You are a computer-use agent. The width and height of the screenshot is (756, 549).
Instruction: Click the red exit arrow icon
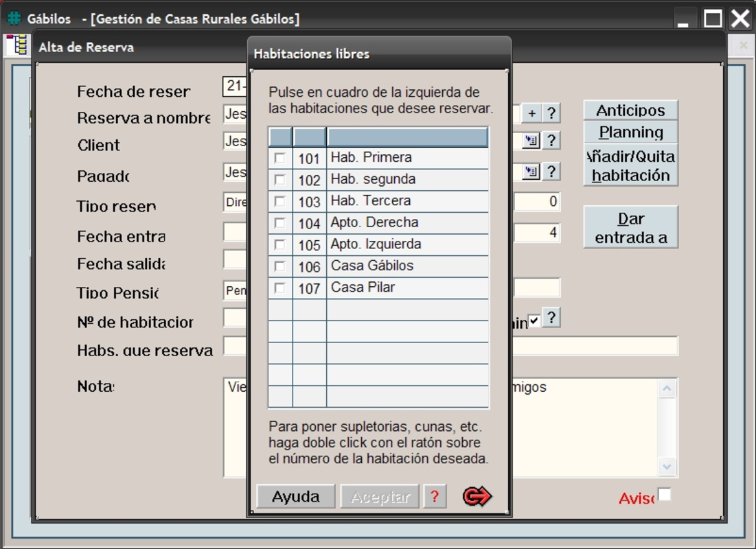[x=477, y=496]
